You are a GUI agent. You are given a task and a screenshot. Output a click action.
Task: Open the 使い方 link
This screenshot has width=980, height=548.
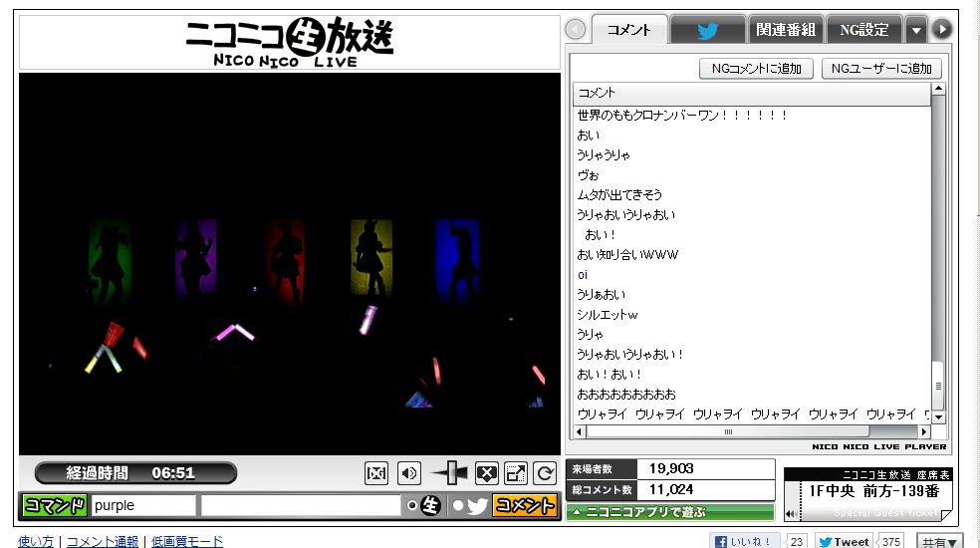[x=36, y=541]
